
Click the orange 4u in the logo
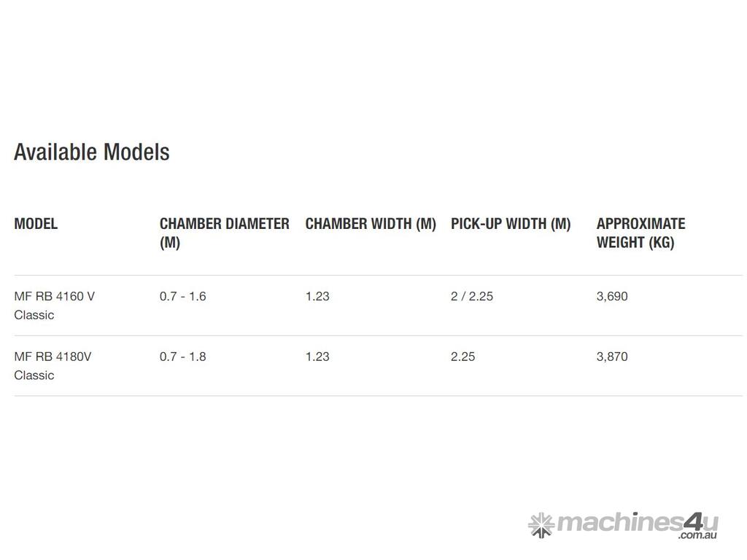pyautogui.click(x=700, y=521)
